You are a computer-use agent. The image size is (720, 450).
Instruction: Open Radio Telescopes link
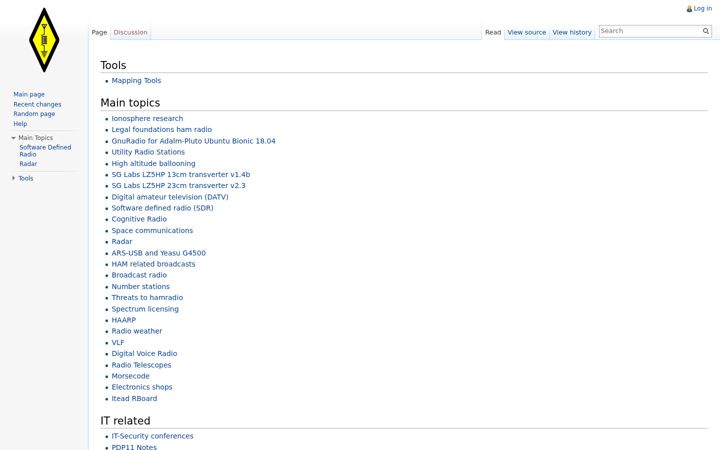(x=141, y=365)
